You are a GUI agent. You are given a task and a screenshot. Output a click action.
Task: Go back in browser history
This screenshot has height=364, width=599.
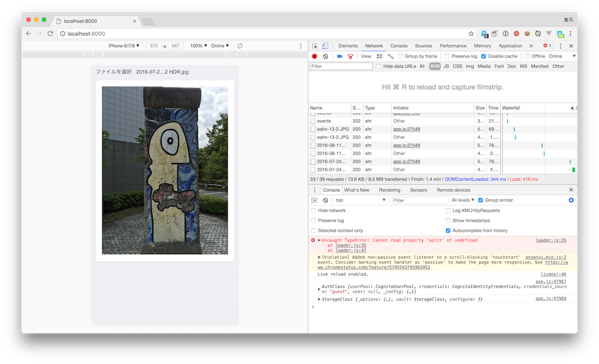point(29,33)
